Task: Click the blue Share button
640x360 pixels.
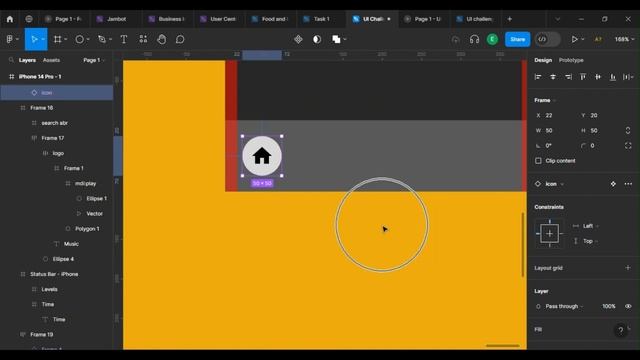Action: [x=518, y=39]
